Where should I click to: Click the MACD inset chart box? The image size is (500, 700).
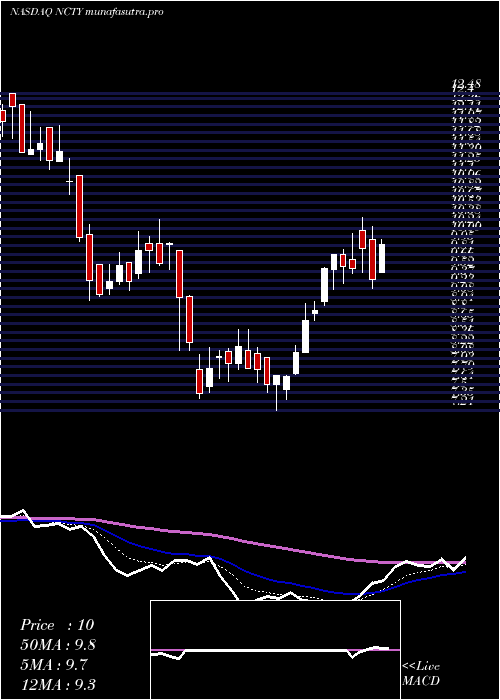[x=275, y=650]
